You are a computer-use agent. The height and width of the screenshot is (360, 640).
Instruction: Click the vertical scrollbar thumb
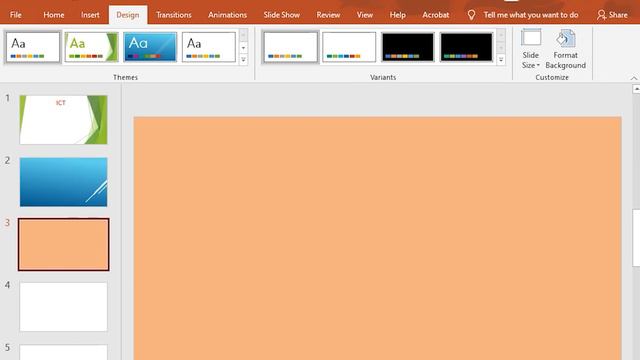coord(636,238)
